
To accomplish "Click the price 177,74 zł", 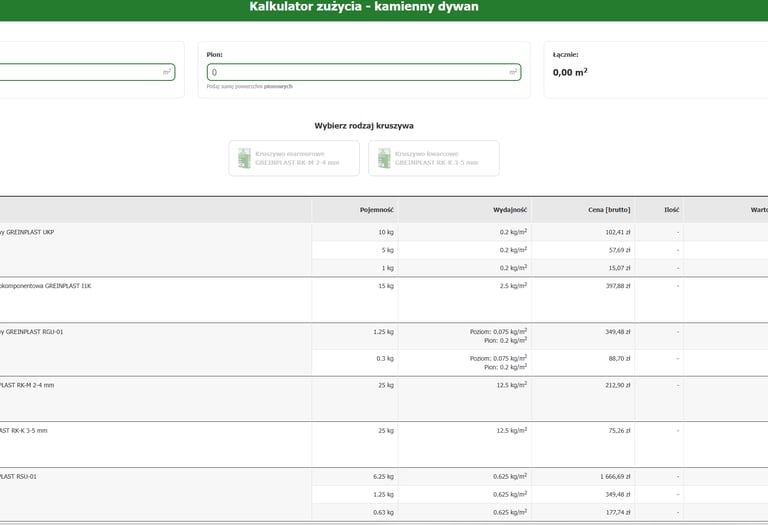I will [x=618, y=513].
